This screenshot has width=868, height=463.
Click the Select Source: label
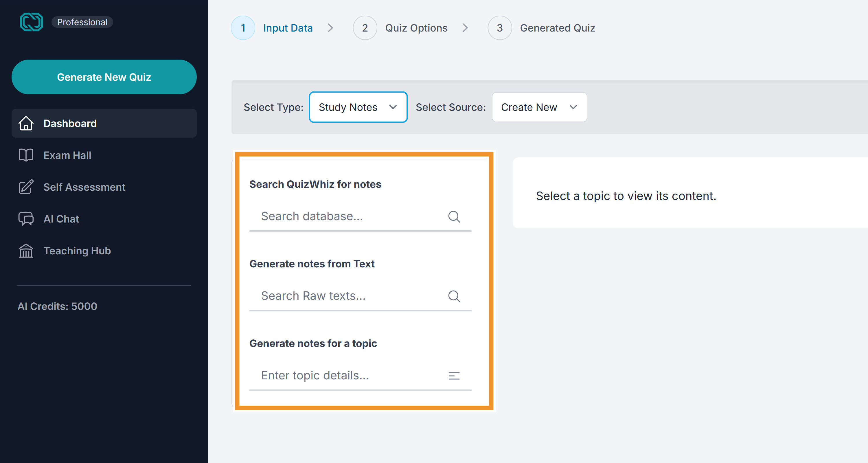[x=450, y=107]
